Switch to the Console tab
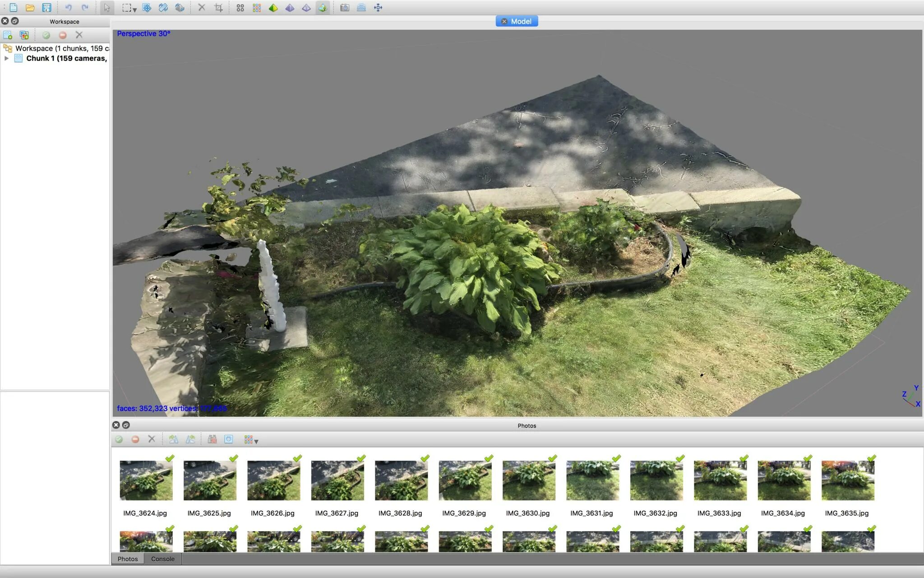The height and width of the screenshot is (578, 924). [x=162, y=559]
